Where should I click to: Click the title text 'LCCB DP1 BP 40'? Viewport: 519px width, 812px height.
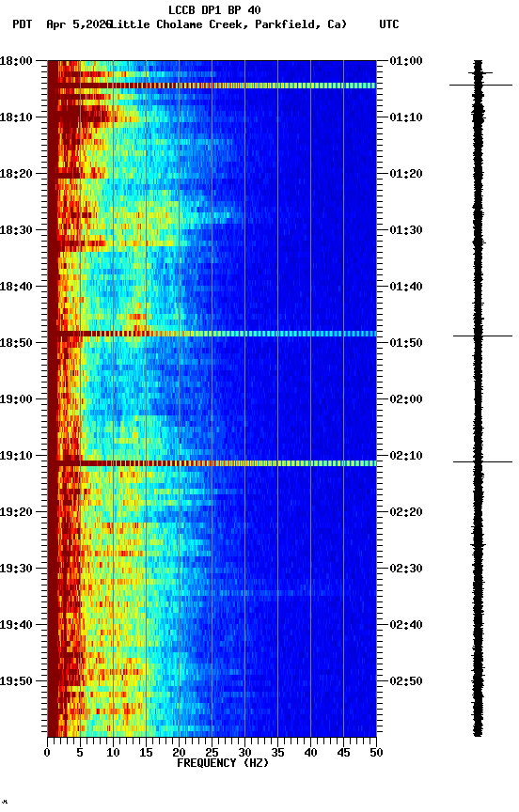tap(214, 9)
